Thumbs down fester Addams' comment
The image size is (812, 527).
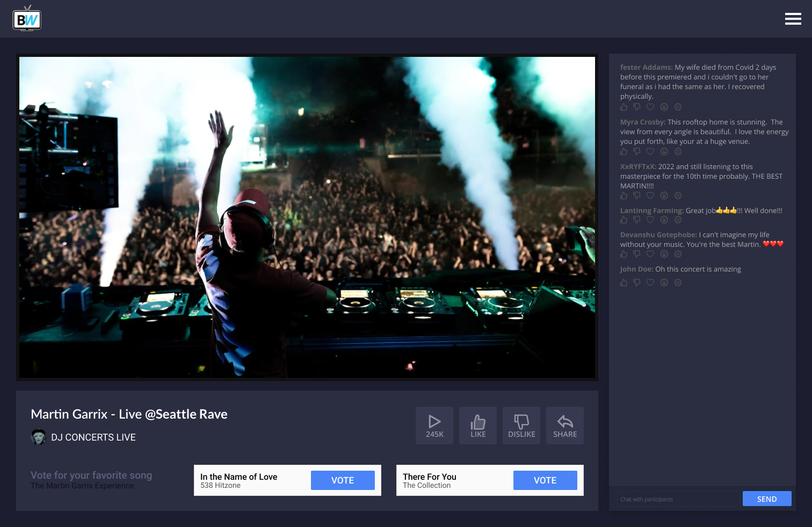637,107
